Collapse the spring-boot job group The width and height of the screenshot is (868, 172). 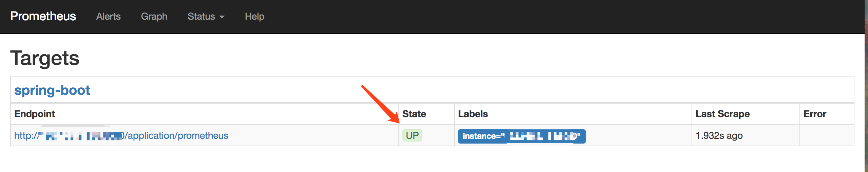click(52, 90)
